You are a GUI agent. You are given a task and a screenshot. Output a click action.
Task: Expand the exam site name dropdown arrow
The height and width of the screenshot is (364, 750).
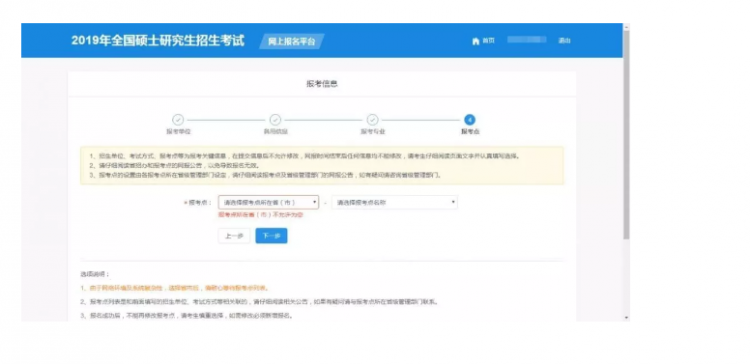point(453,202)
